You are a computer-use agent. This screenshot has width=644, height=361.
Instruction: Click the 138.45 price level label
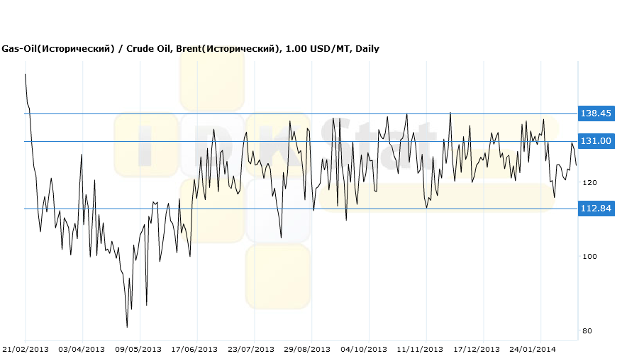tap(596, 113)
